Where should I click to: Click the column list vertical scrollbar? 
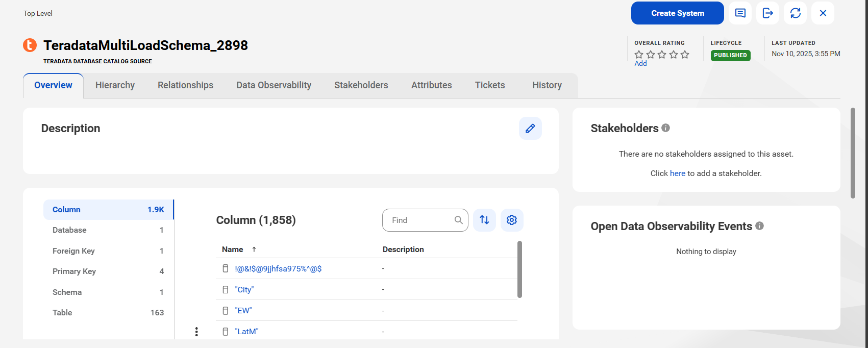(x=519, y=269)
